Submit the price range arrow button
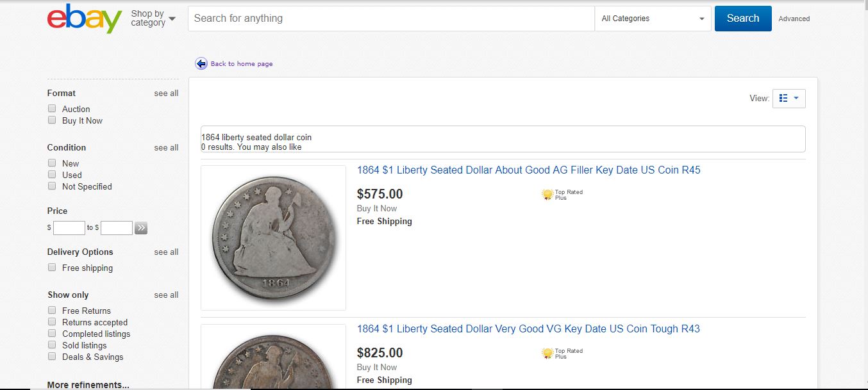Image resolution: width=868 pixels, height=390 pixels. (141, 228)
